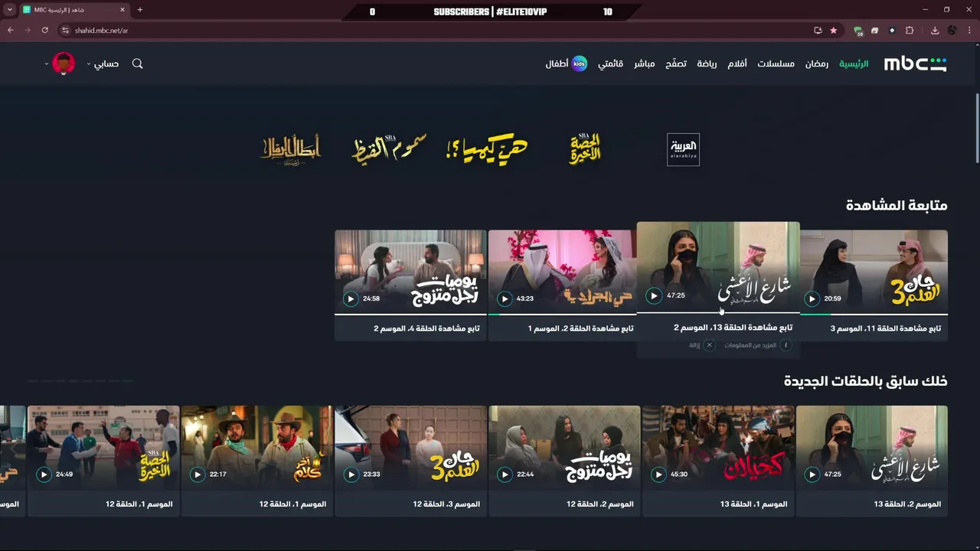The image size is (980, 551).
Task: Open the أفلام menu item
Action: [x=737, y=64]
